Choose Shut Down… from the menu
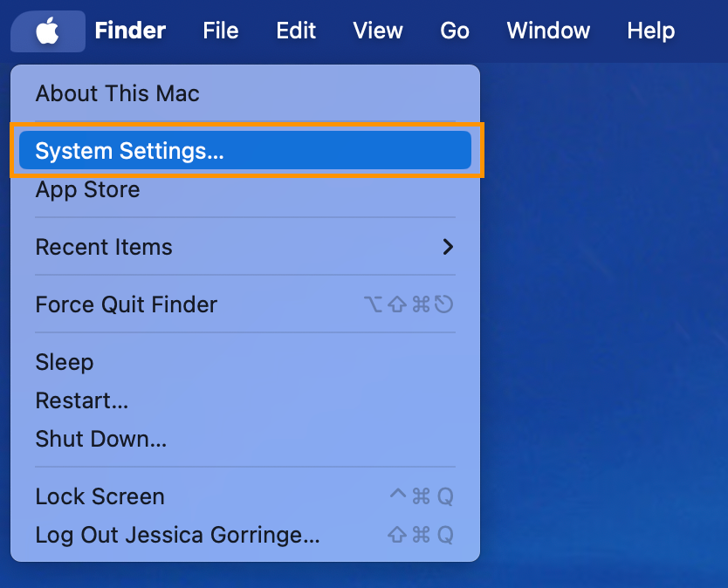 pyautogui.click(x=245, y=439)
